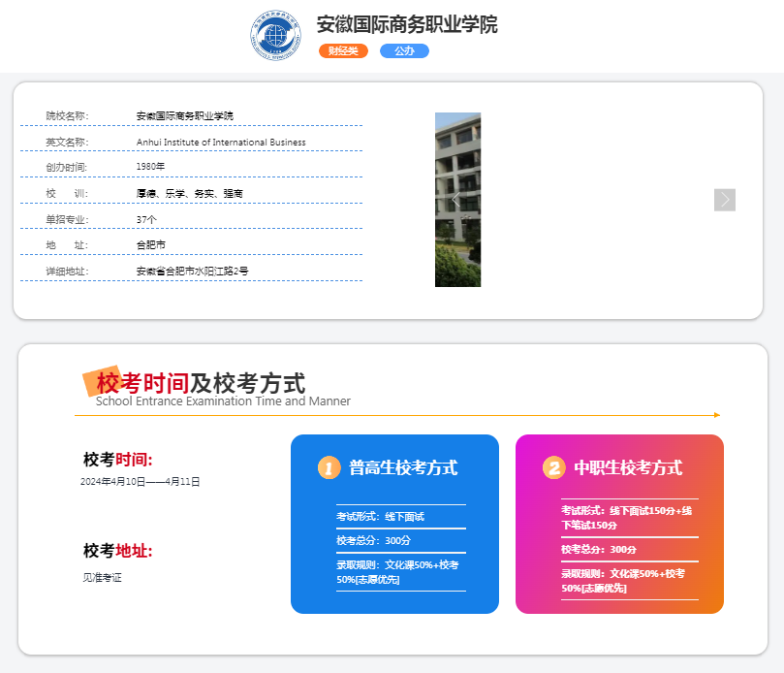The height and width of the screenshot is (673, 784).
Task: Click the blue 公办 tag
Action: (x=404, y=51)
